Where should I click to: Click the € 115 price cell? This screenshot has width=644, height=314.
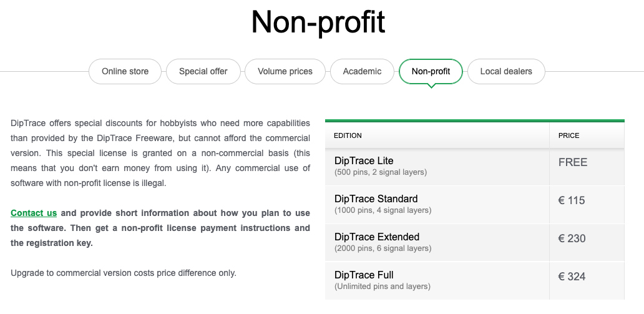click(572, 200)
